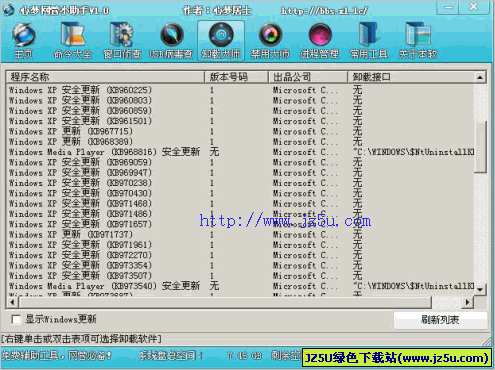Select the row containing KB960225
495x370 pixels.
coord(240,90)
